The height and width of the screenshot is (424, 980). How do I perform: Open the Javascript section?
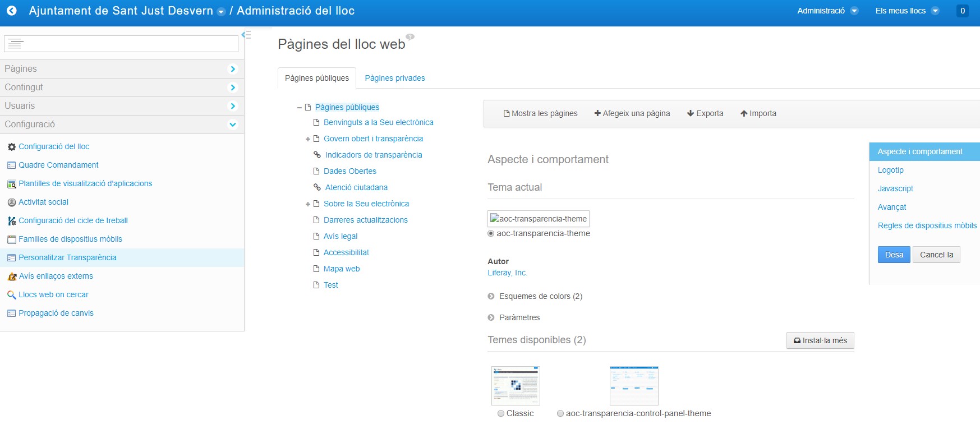click(x=895, y=188)
